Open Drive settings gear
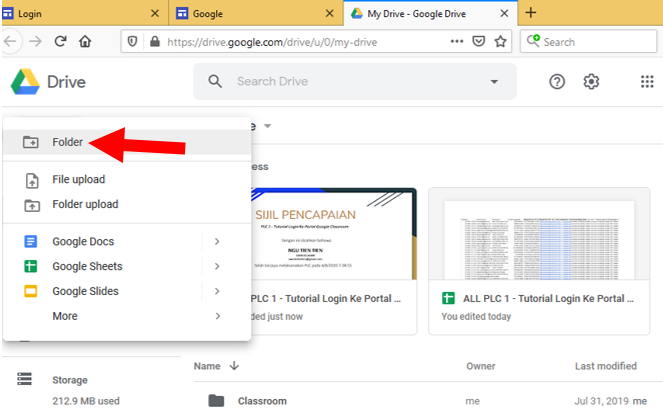Screen dimensions: 663x412 591,81
